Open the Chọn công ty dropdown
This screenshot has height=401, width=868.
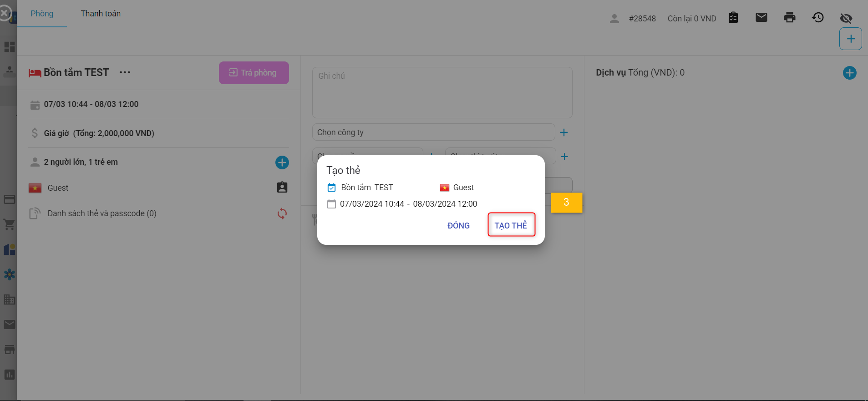point(433,132)
